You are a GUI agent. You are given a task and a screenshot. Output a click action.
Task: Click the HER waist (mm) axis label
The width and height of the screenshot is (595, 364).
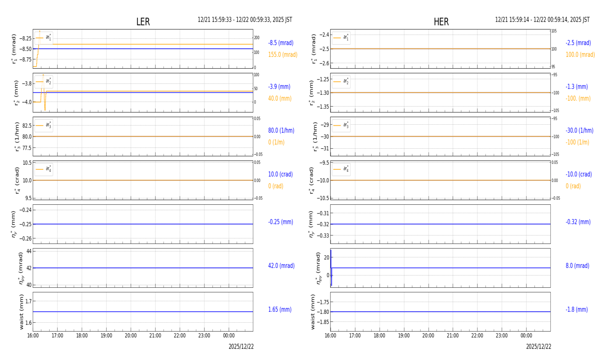pos(313,312)
